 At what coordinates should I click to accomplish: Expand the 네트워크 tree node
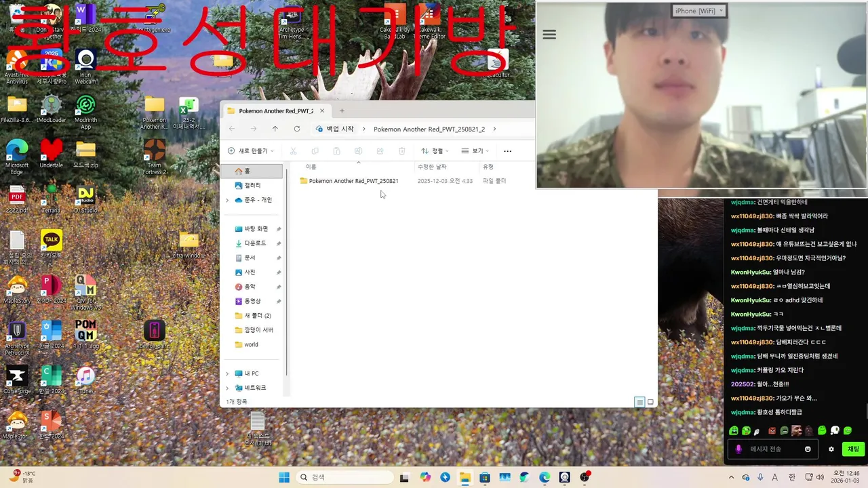tap(227, 388)
